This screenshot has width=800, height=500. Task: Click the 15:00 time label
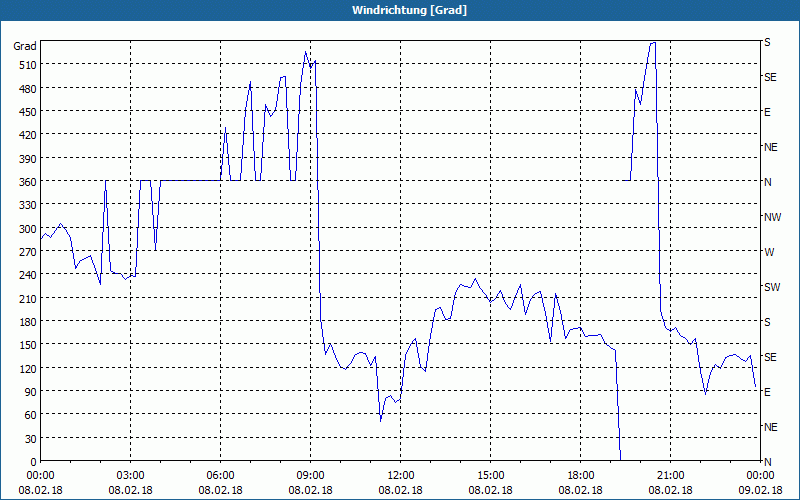coord(490,476)
